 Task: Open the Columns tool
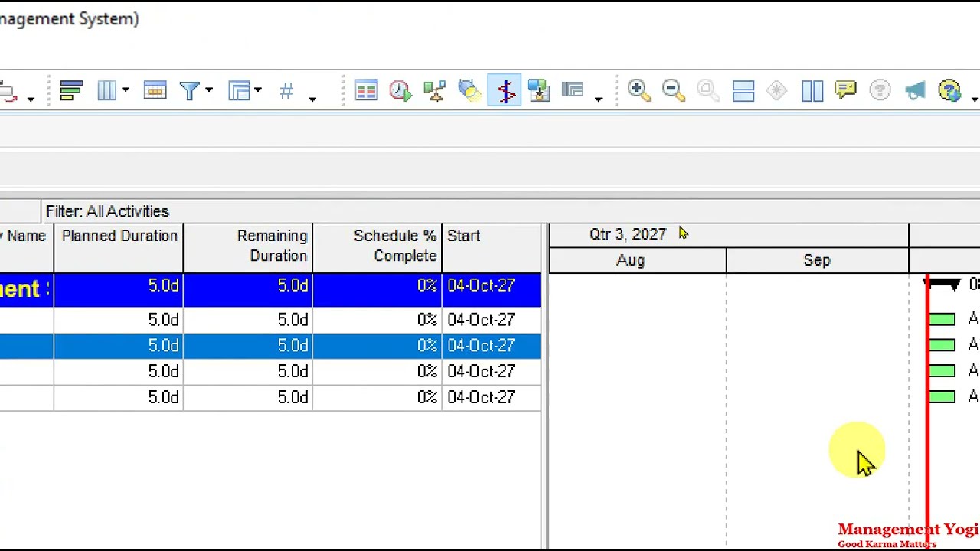pos(106,91)
